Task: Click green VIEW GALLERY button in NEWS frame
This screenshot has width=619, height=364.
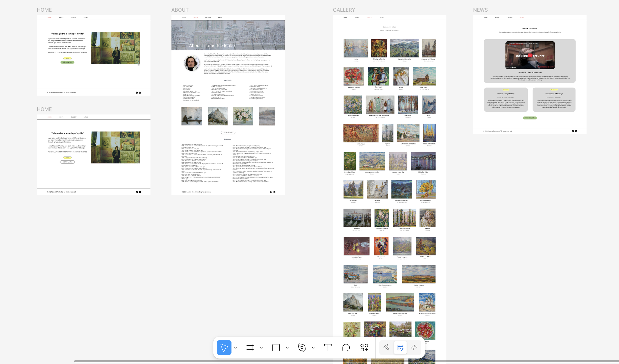Action: tap(530, 118)
